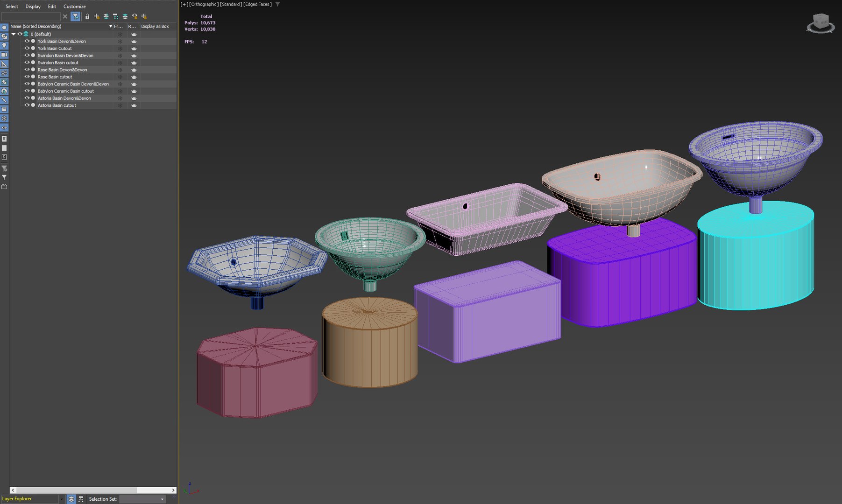Click the Name sort descending arrow
The width and height of the screenshot is (842, 504).
[x=111, y=26]
